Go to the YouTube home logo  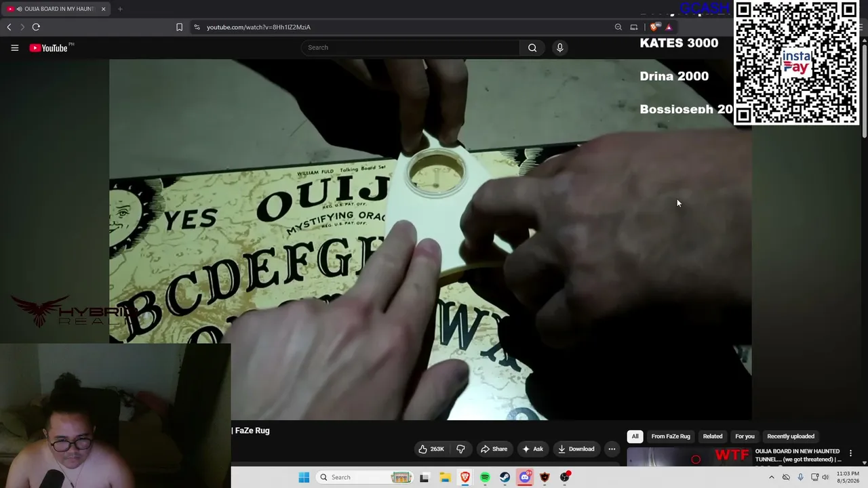[49, 48]
